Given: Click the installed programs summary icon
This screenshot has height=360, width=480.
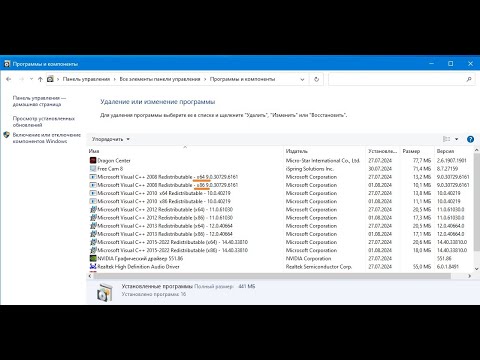Looking at the screenshot, I should 105,292.
